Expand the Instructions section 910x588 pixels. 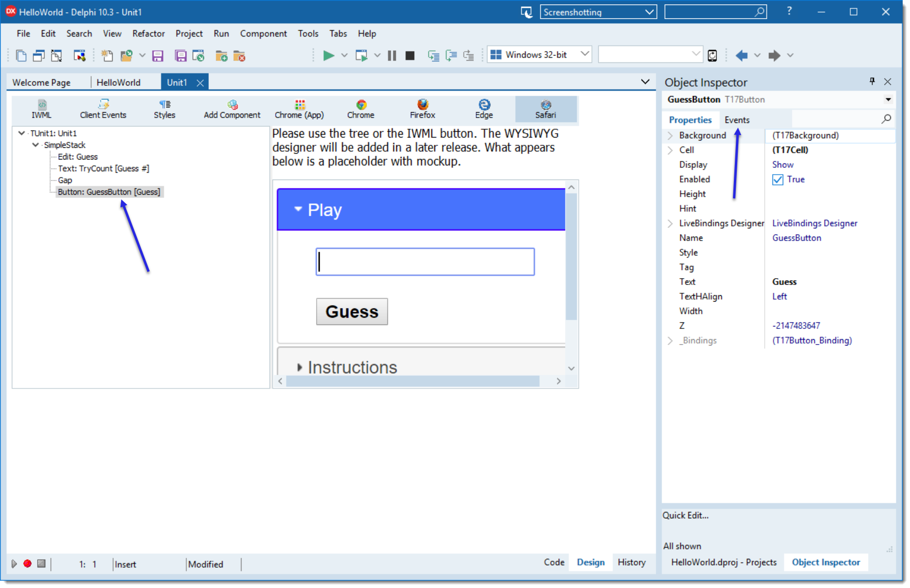pyautogui.click(x=300, y=367)
